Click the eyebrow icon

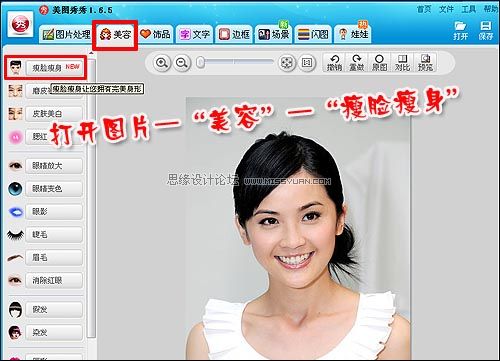15,258
